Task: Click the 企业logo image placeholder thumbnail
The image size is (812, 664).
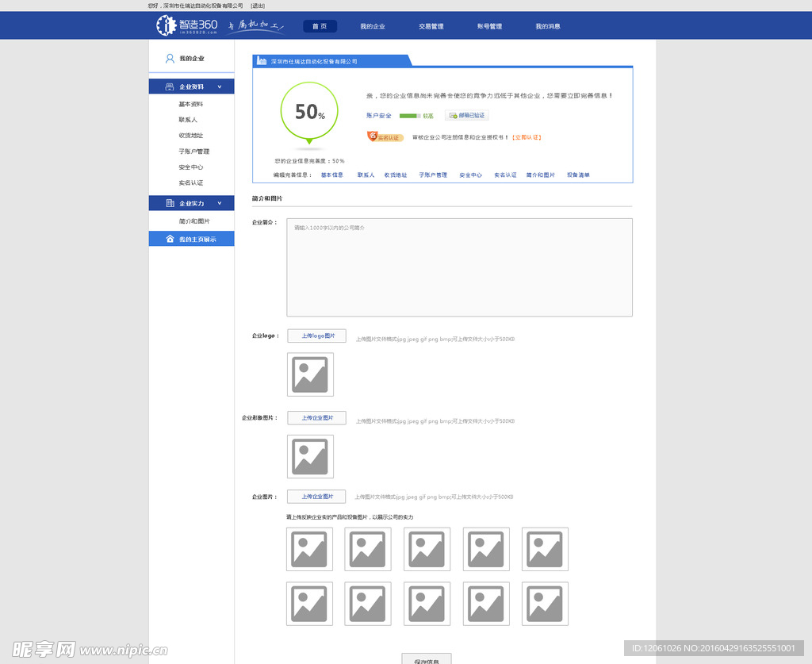Action: [x=310, y=374]
